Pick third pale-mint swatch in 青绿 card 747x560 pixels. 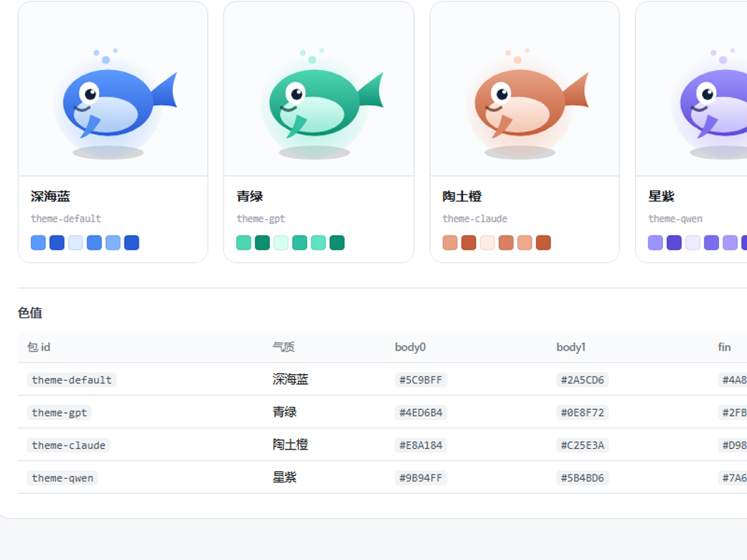pos(281,243)
